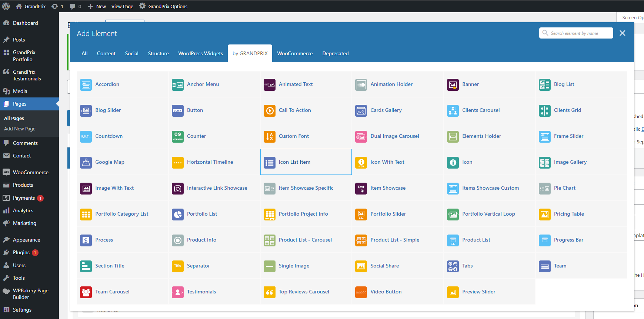Screen dimensions: 644x319
Task: Click the Countdown element icon
Action: (86, 137)
